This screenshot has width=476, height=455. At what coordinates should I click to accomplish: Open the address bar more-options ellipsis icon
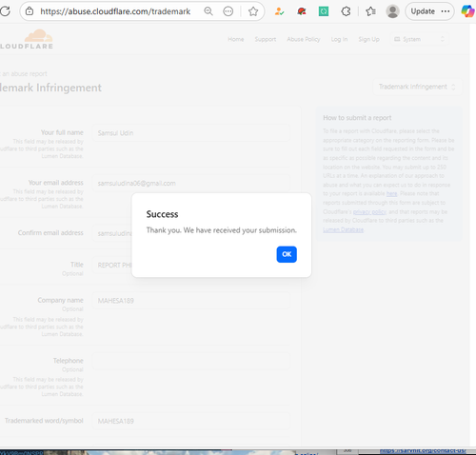pyautogui.click(x=228, y=11)
